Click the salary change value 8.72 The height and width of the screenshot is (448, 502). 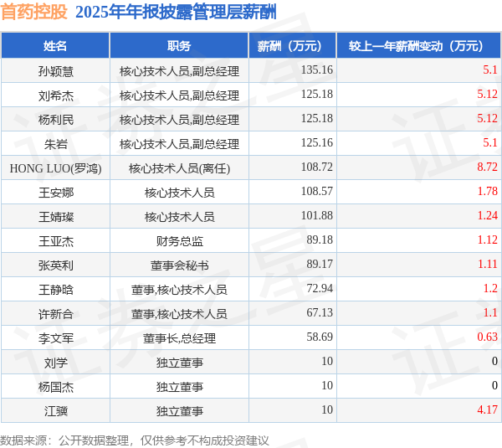tap(487, 167)
